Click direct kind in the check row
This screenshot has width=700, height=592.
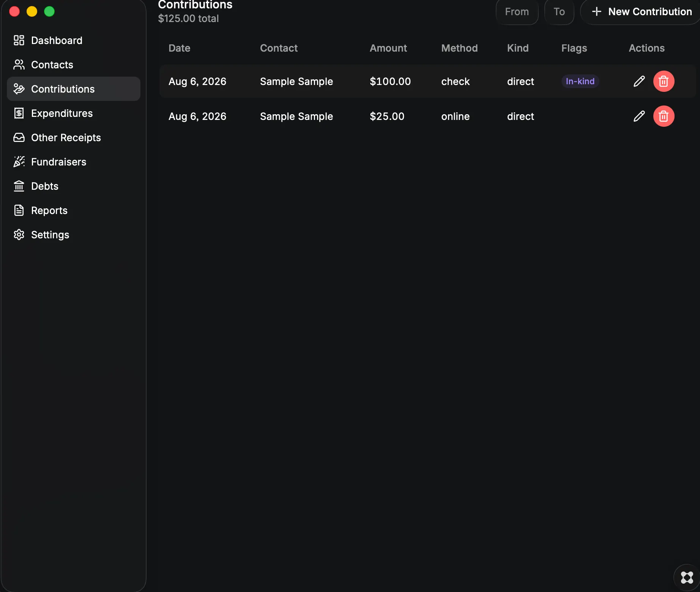(x=520, y=81)
